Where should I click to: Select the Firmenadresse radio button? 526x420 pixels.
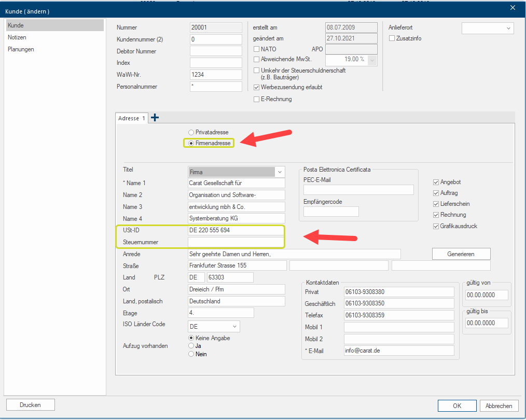point(191,143)
